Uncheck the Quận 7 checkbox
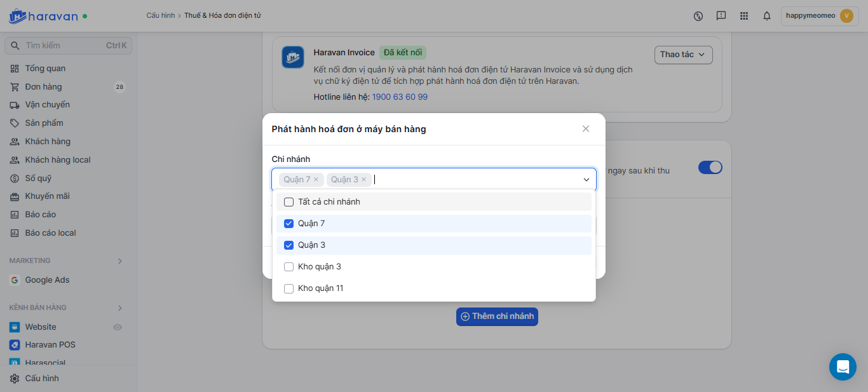Viewport: 868px width, 392px height. pos(288,224)
